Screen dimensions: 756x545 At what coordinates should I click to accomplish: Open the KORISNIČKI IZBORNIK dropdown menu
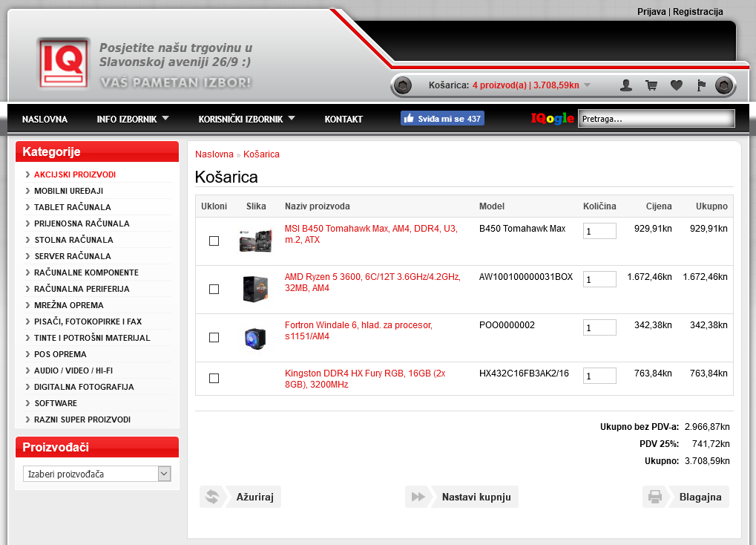click(246, 119)
